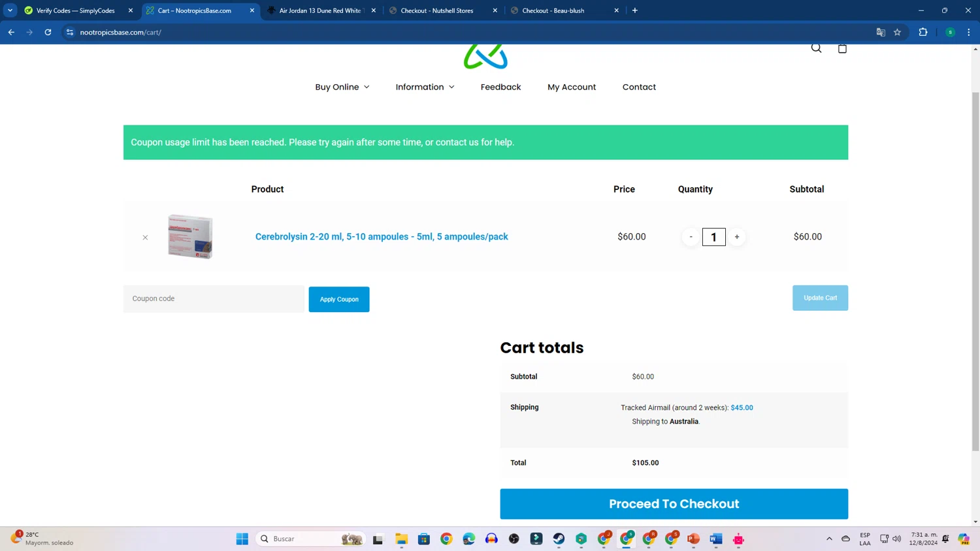Click the NootropicsBase logo

pyautogui.click(x=485, y=56)
